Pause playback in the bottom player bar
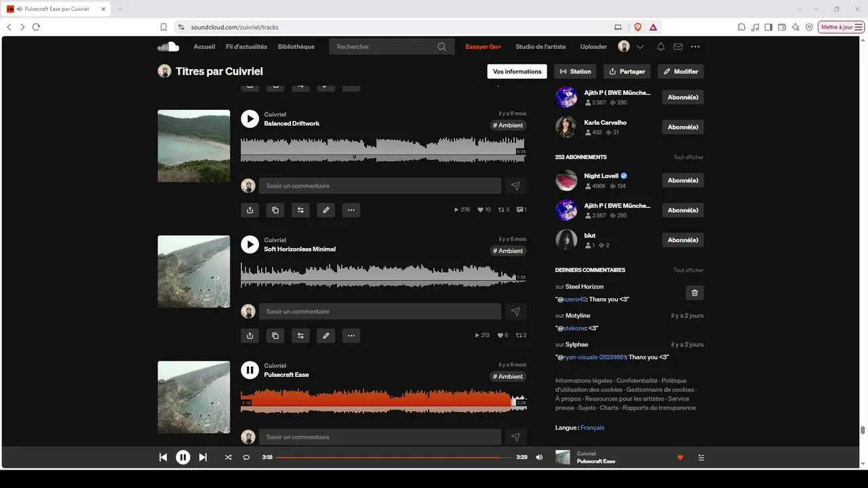Image resolution: width=868 pixels, height=488 pixels. click(183, 457)
